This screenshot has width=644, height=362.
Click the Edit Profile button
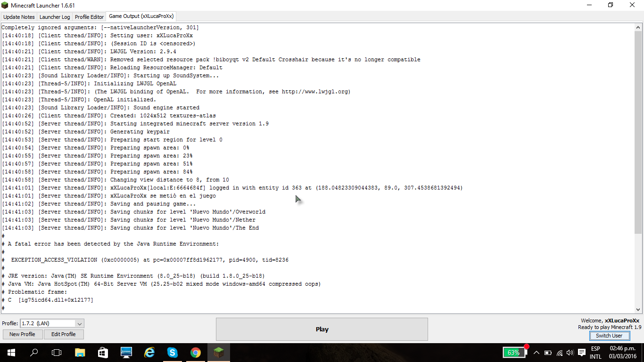click(x=64, y=334)
